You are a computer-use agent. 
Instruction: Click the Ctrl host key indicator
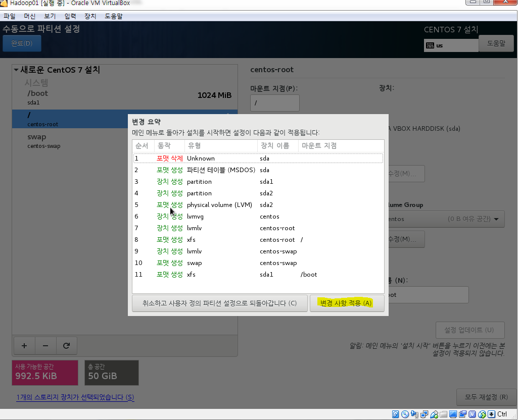[x=502, y=414]
